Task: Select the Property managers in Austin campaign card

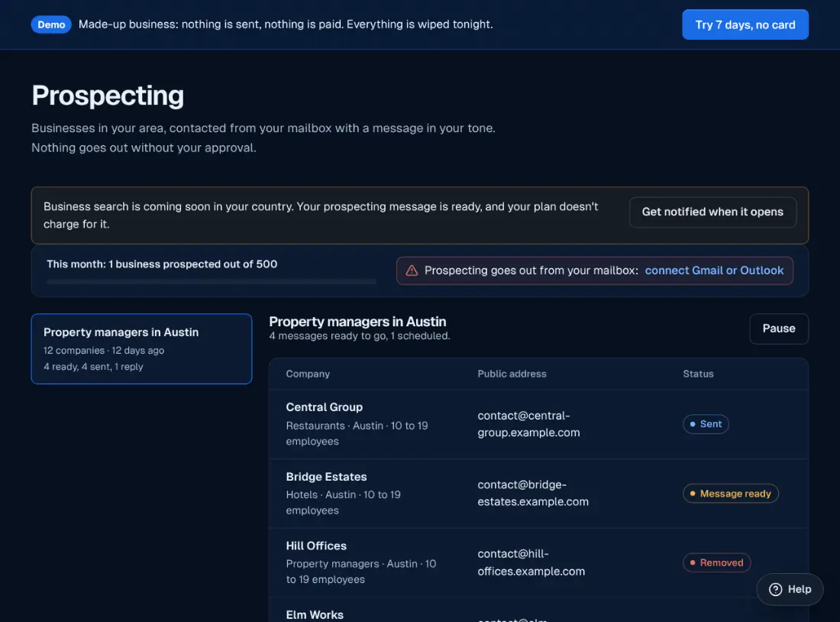Action: [141, 348]
